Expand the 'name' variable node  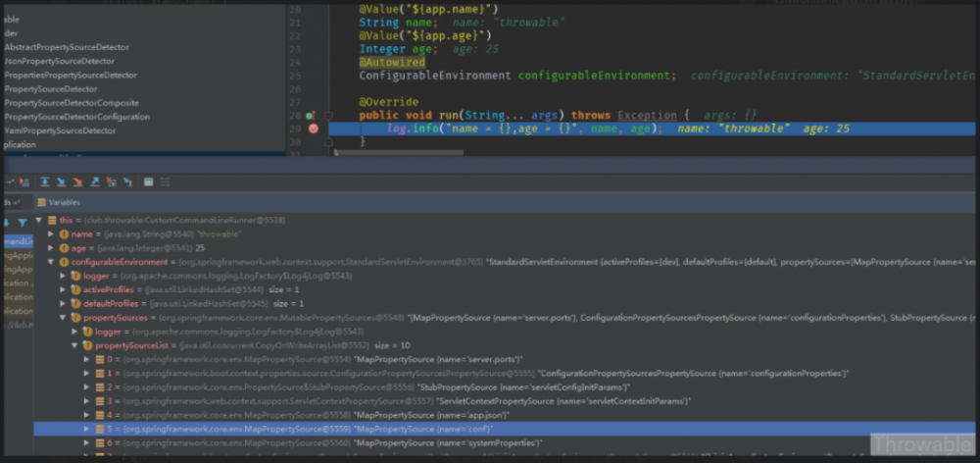pyautogui.click(x=52, y=234)
